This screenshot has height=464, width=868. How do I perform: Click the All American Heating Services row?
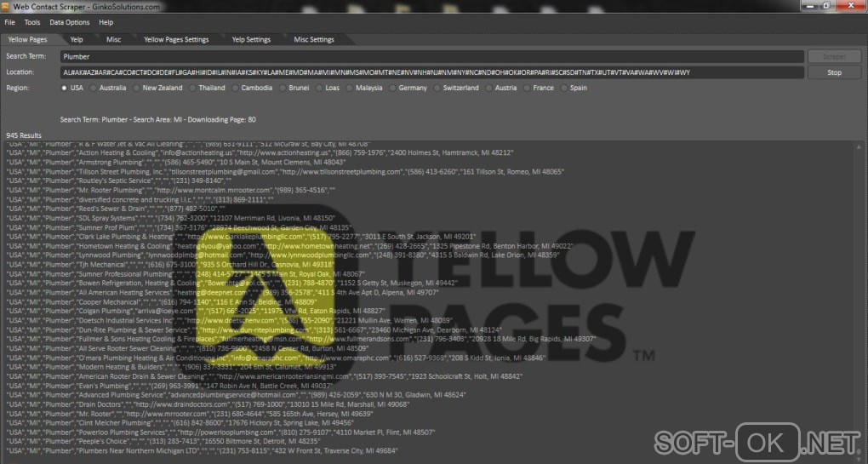click(x=222, y=292)
